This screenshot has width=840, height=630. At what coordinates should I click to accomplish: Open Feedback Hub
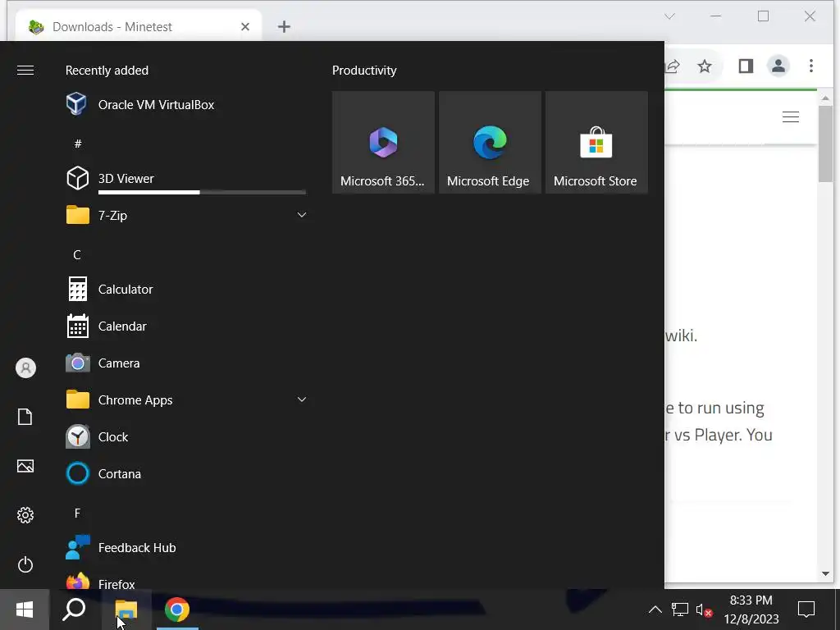[x=185, y=547]
